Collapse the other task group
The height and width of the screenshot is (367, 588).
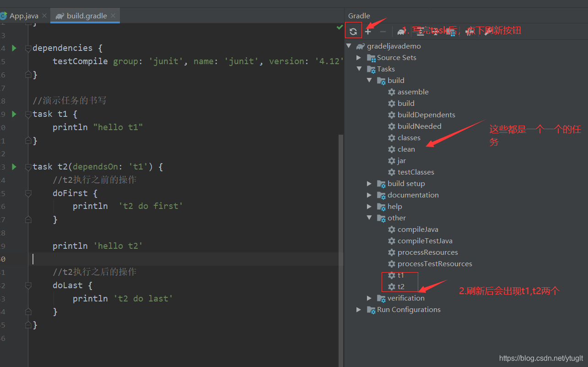[369, 218]
